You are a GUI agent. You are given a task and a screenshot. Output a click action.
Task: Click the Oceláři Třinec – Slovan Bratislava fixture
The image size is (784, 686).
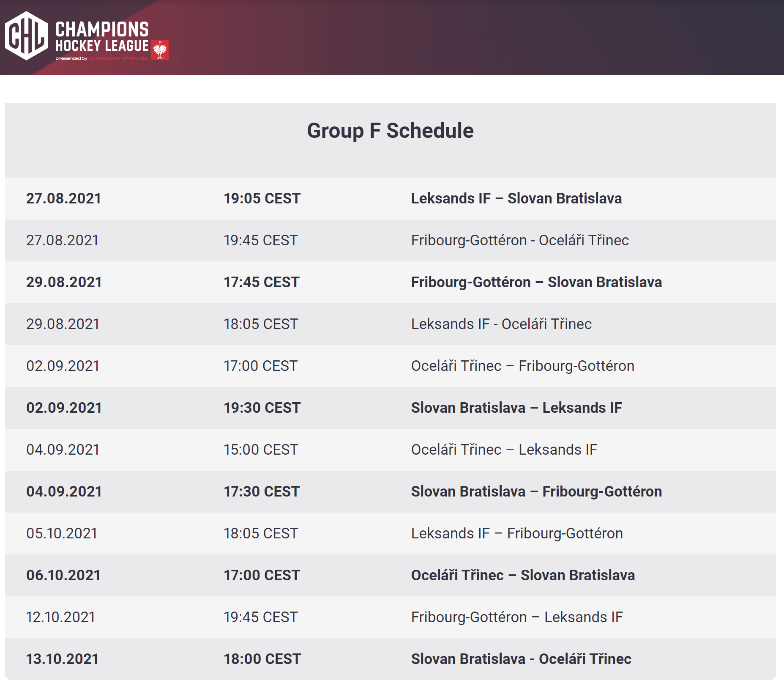tap(523, 575)
